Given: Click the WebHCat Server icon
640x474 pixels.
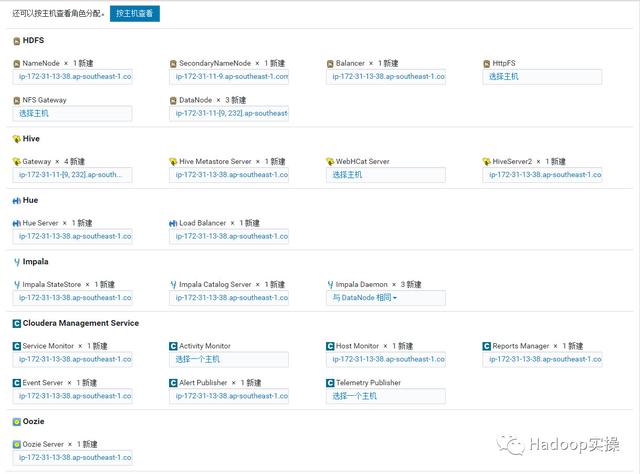Looking at the screenshot, I should click(330, 162).
